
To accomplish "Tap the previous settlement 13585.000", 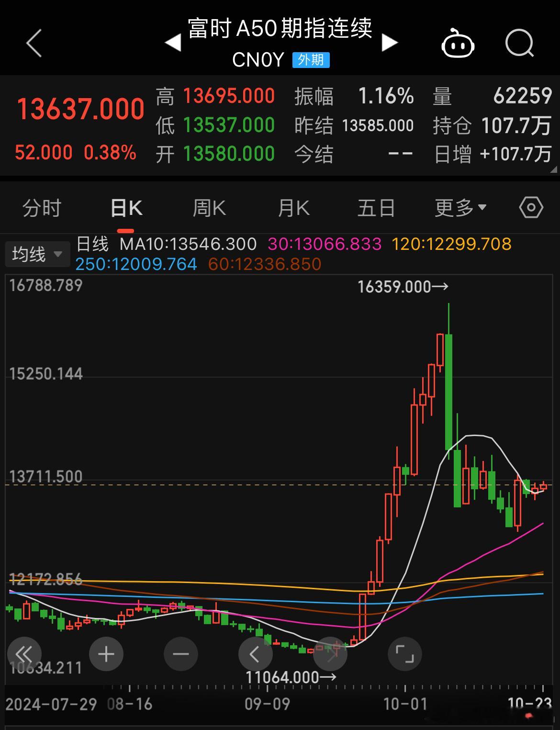I will pos(378,125).
